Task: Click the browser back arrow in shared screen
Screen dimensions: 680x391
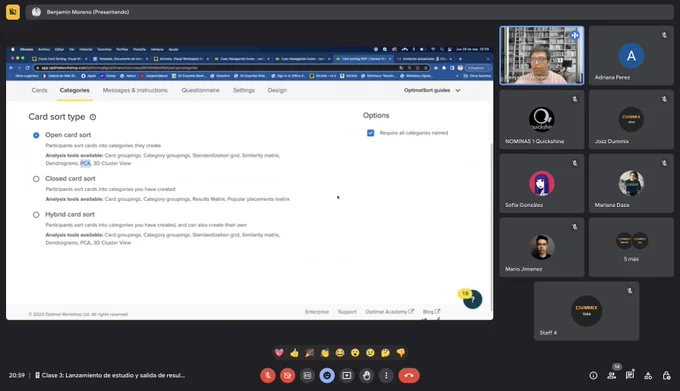Action: click(x=11, y=68)
